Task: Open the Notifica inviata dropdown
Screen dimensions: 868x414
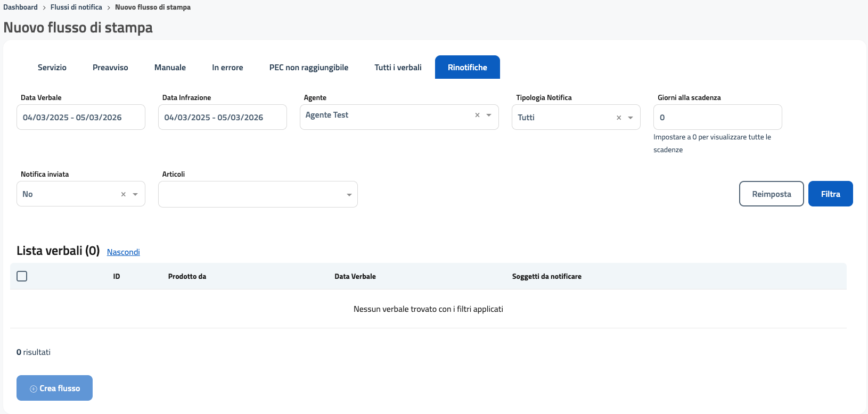Action: click(x=135, y=194)
